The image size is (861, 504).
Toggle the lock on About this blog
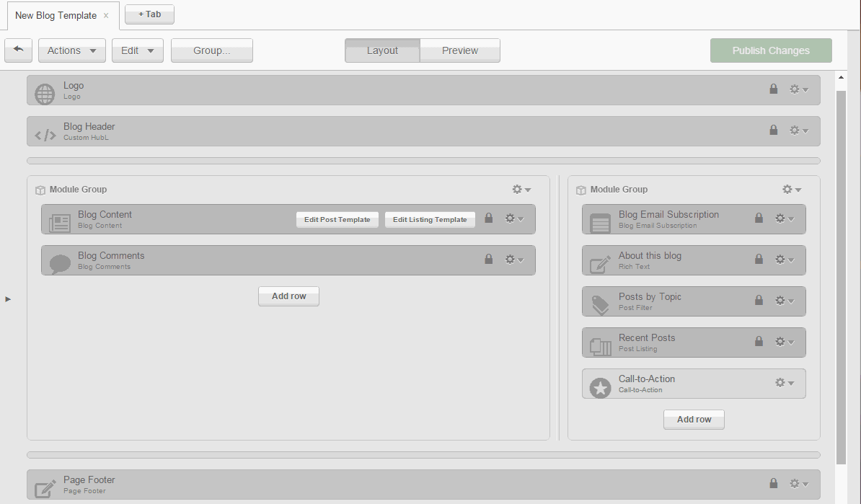pyautogui.click(x=758, y=260)
